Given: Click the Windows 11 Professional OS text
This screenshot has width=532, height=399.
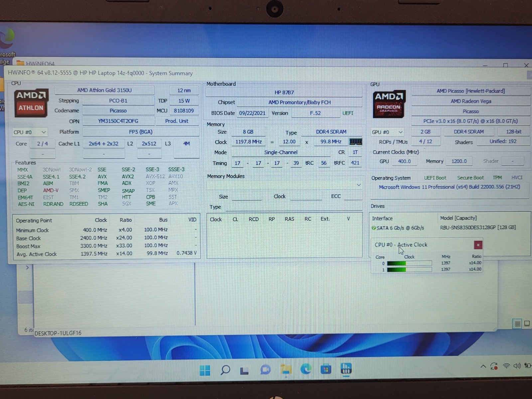Looking at the screenshot, I should click(450, 187).
